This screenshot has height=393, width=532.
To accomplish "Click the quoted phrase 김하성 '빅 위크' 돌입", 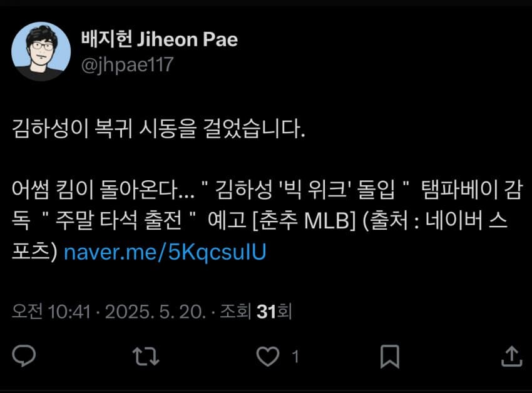I will click(x=305, y=190).
